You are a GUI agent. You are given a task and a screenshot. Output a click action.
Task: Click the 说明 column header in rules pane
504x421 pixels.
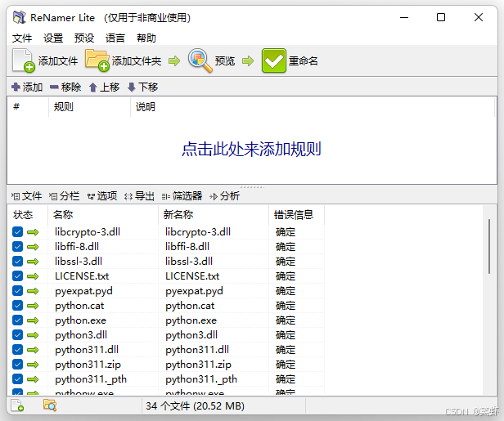point(313,106)
